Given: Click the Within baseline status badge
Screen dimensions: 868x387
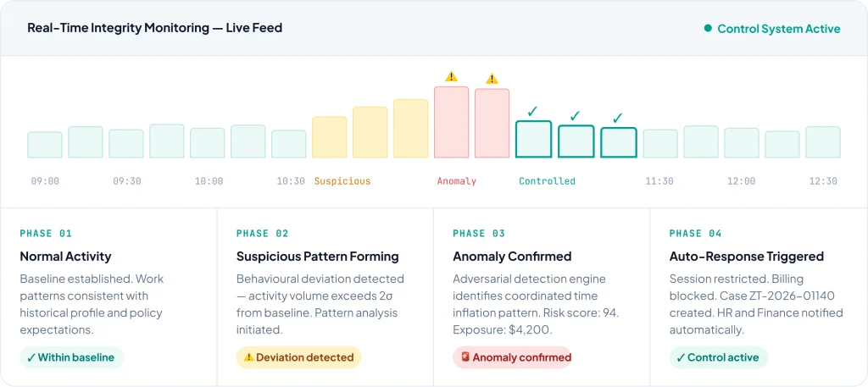Looking at the screenshot, I should point(71,357).
